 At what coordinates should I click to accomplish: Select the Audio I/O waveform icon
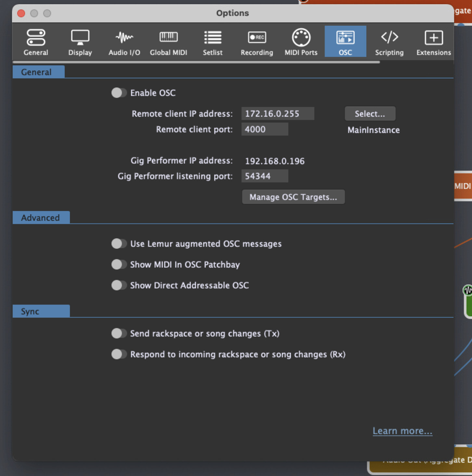124,38
